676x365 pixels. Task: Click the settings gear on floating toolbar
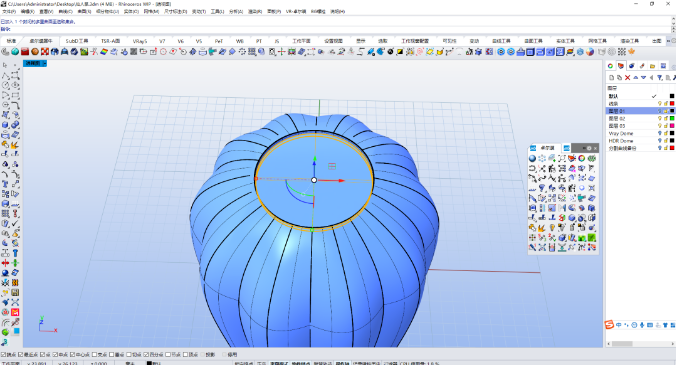tap(589, 148)
